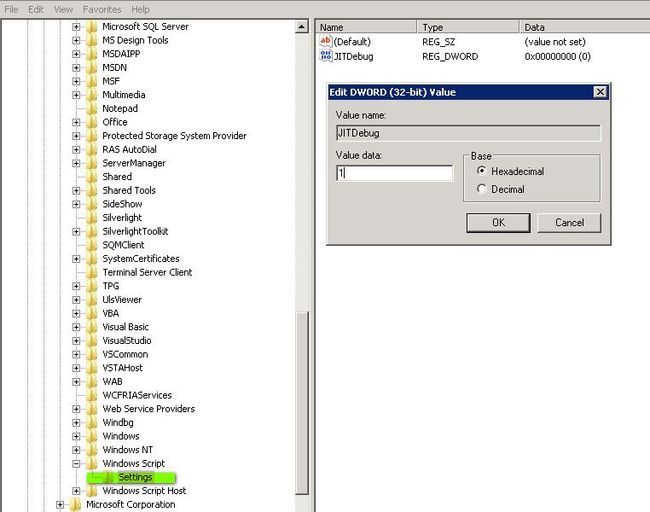Open the Edit menu
The image size is (650, 512).
[x=36, y=9]
